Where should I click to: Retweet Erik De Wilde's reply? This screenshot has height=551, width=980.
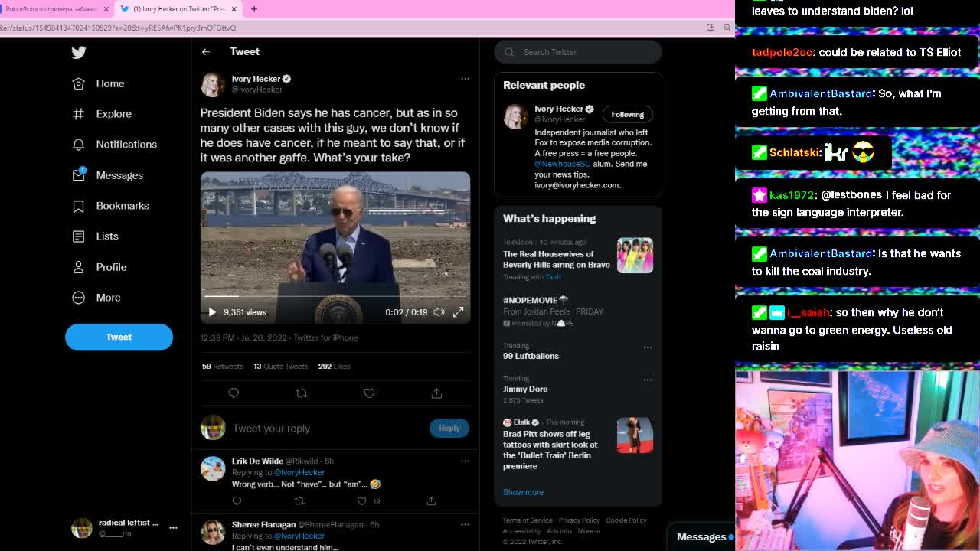pos(299,501)
